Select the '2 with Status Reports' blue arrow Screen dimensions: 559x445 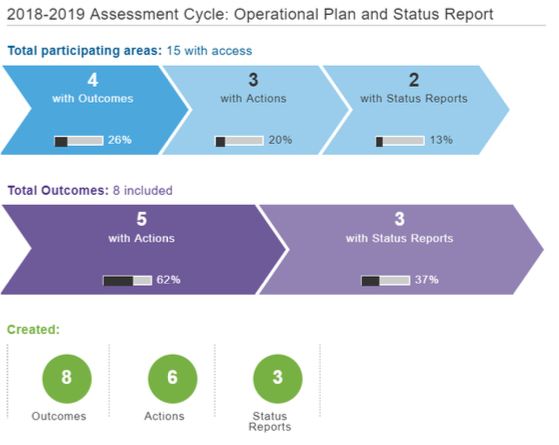tap(416, 110)
